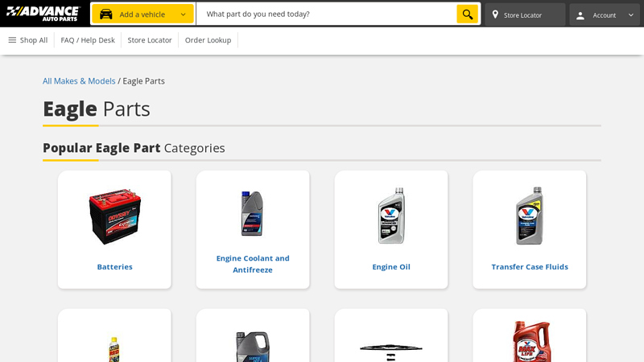Click the Store Locator pin icon
The width and height of the screenshot is (644, 362).
click(495, 14)
